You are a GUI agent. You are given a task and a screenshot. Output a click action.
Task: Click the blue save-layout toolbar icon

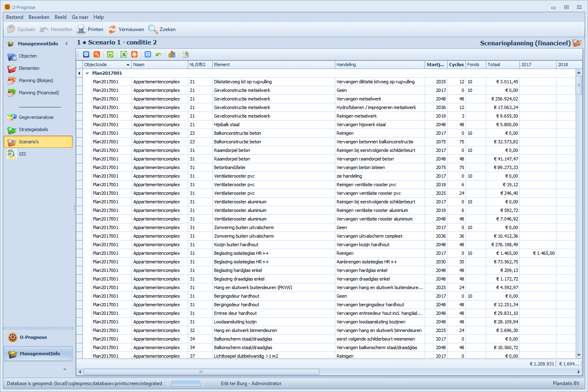148,54
